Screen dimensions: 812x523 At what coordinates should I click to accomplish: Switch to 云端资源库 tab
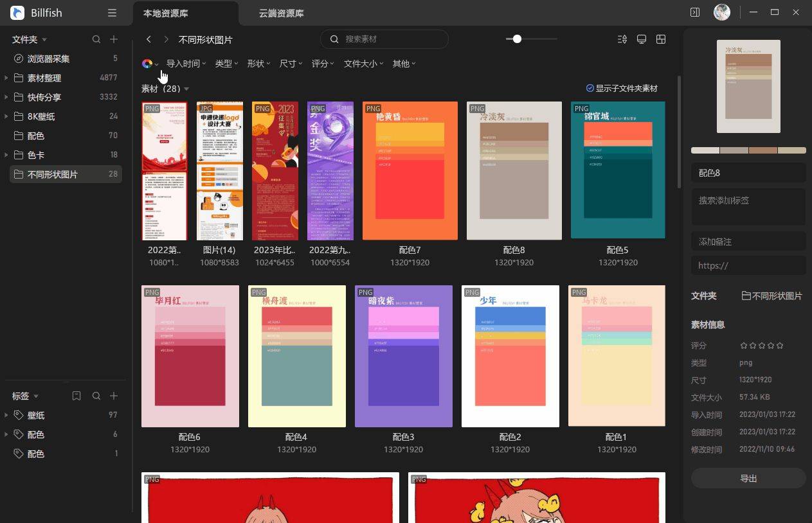[x=281, y=13]
